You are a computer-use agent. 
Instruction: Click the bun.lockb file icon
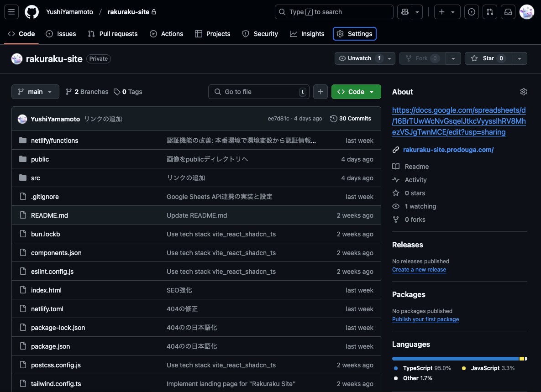point(23,234)
